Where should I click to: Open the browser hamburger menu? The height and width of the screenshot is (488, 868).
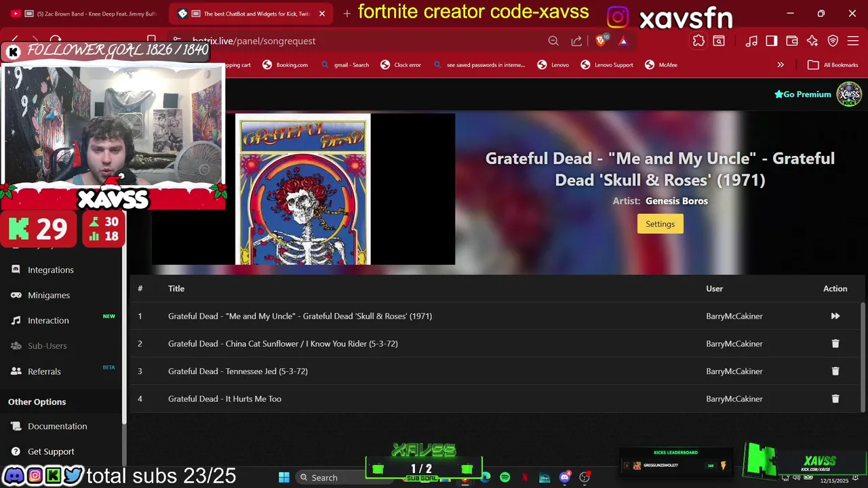tap(854, 41)
